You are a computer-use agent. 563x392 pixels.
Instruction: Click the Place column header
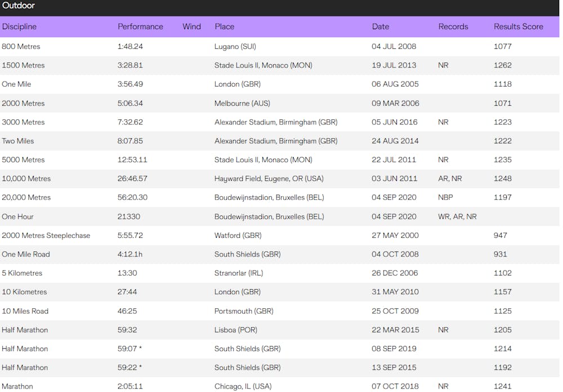tap(224, 26)
